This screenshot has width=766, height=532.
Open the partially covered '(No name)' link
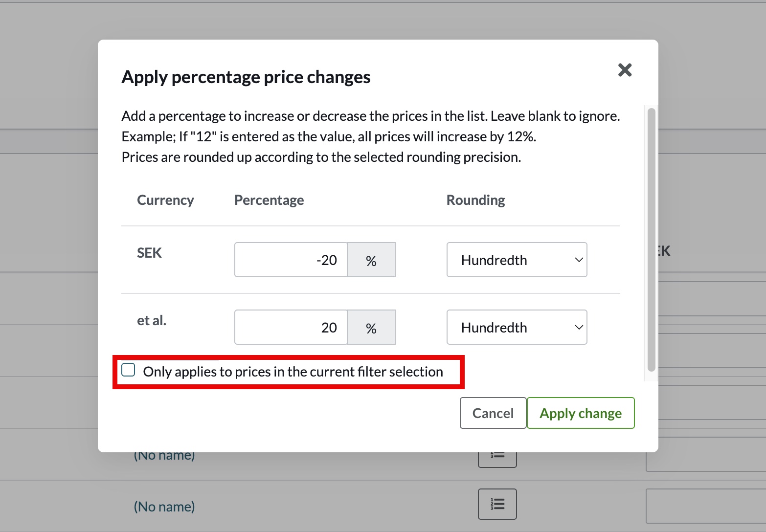pos(164,457)
